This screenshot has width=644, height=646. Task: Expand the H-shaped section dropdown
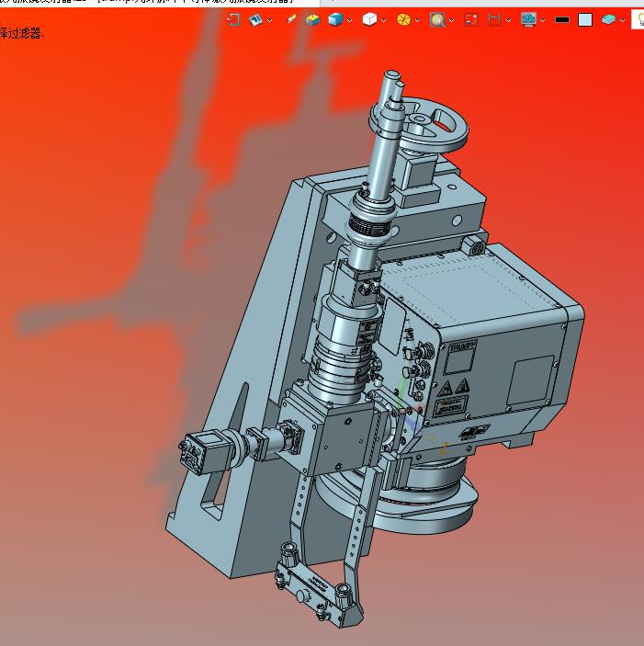click(x=509, y=20)
